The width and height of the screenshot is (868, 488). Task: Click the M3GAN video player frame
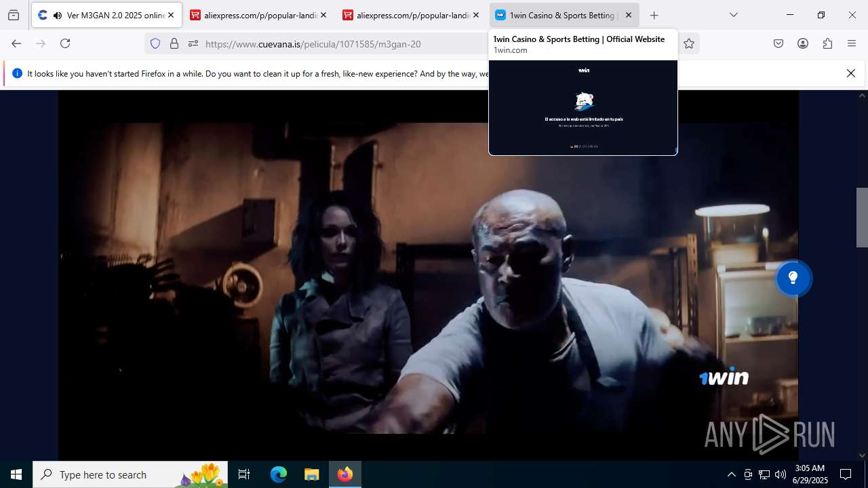428,274
